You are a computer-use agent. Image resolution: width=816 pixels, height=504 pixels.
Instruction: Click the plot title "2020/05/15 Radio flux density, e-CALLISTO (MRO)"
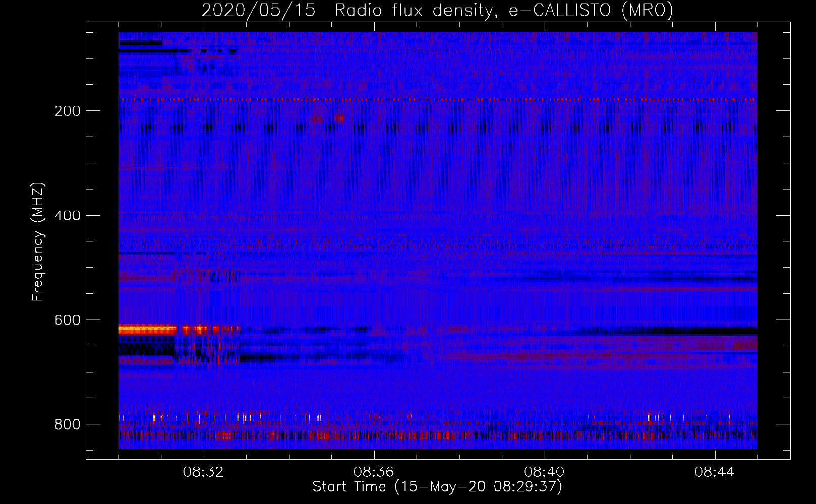437,10
